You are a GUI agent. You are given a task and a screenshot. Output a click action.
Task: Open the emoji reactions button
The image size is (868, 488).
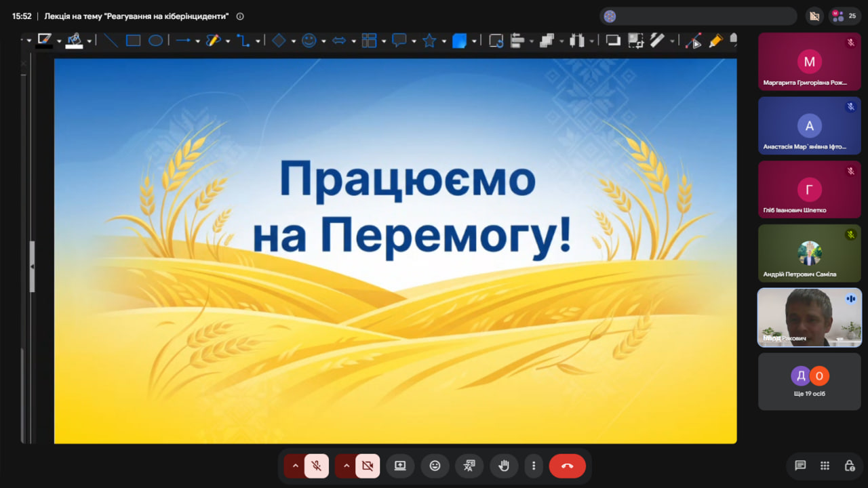(435, 466)
